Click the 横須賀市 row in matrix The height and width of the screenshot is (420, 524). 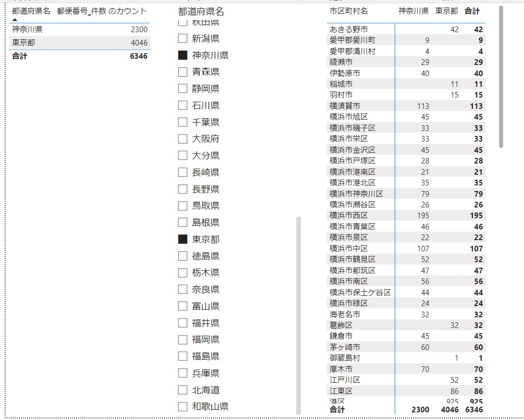coord(345,106)
